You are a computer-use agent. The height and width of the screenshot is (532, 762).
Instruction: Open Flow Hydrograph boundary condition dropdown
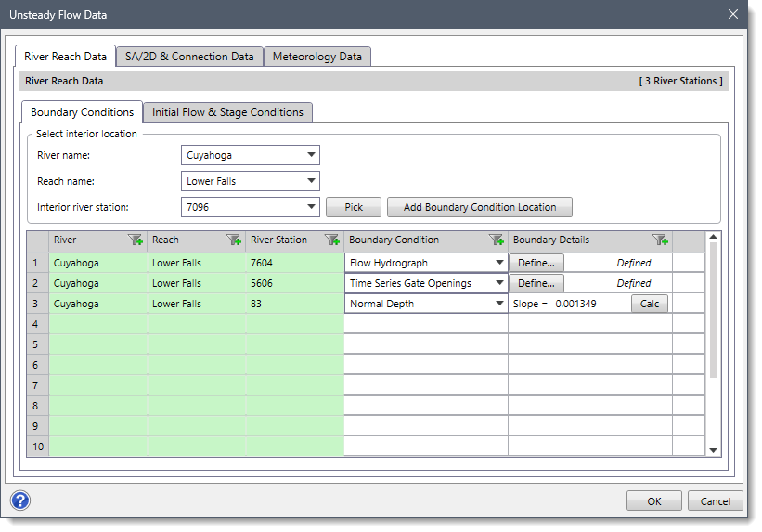click(x=499, y=263)
